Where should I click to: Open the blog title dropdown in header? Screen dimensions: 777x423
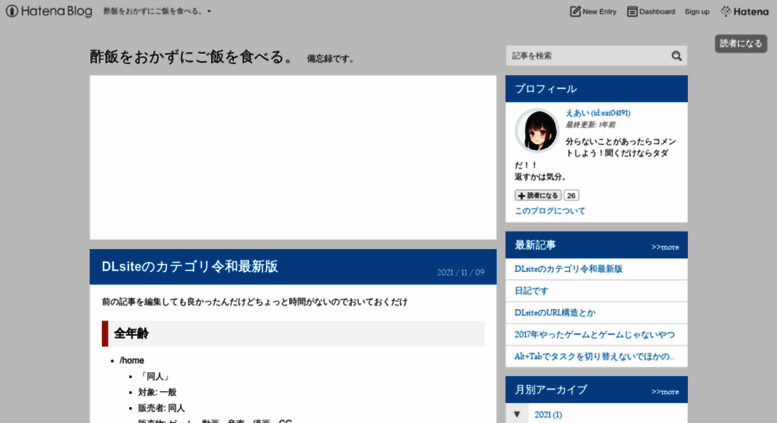(157, 11)
